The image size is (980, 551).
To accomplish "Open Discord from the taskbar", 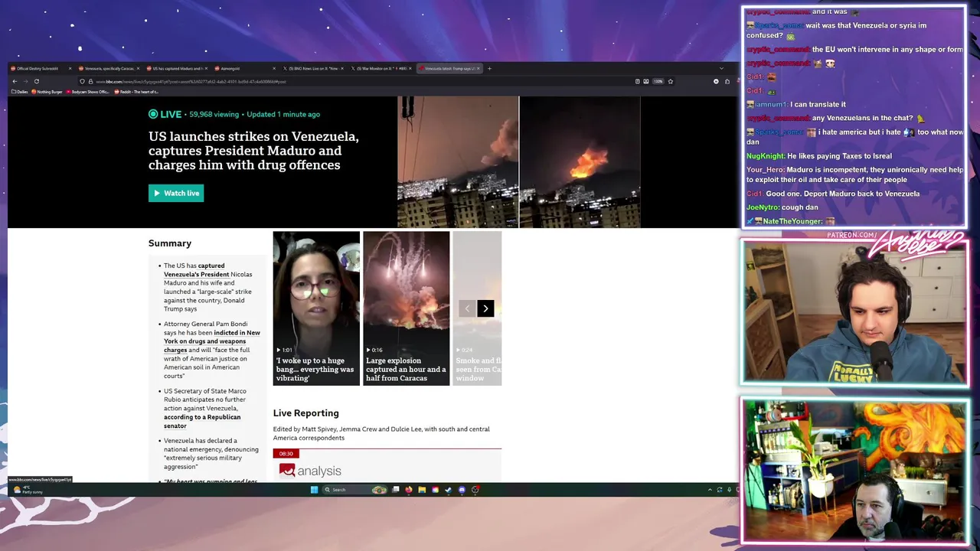I will point(462,490).
